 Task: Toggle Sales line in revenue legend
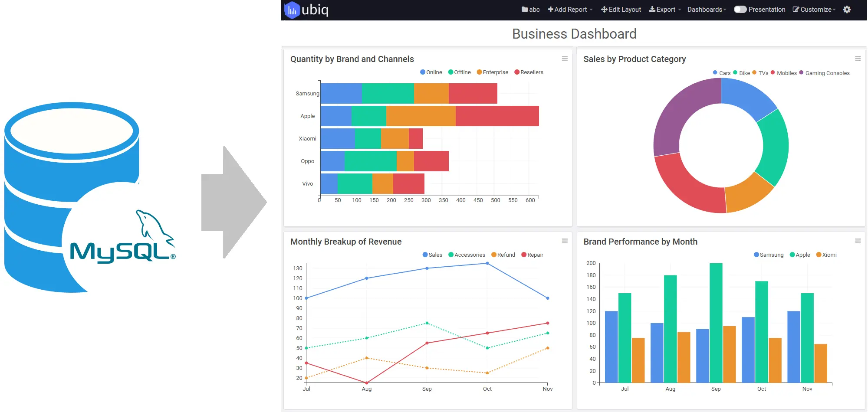432,255
